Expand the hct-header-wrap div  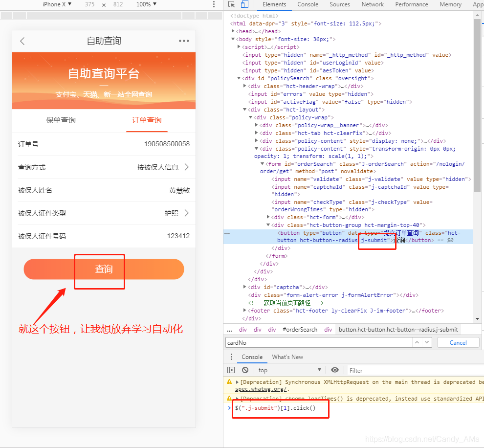(245, 86)
